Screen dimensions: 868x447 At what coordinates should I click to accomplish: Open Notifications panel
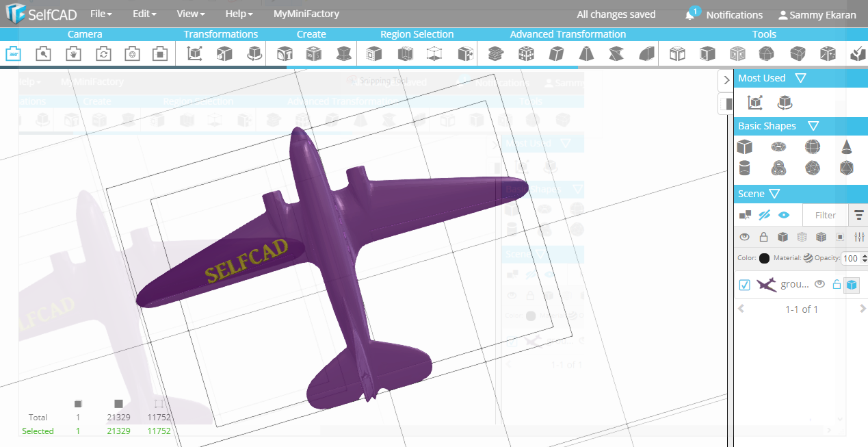point(734,14)
